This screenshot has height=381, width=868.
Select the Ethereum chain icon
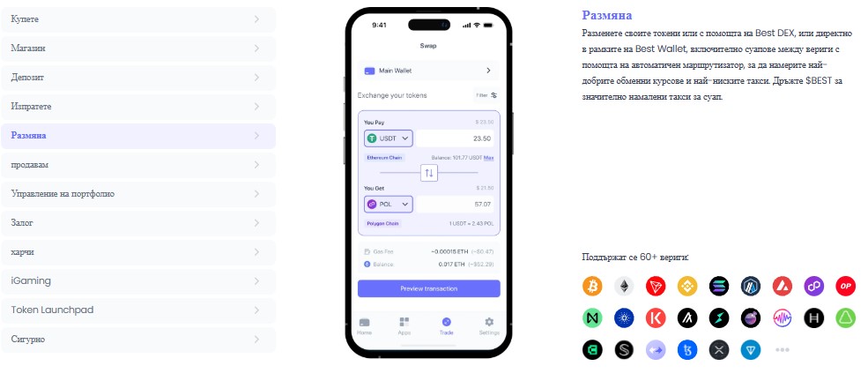click(624, 287)
